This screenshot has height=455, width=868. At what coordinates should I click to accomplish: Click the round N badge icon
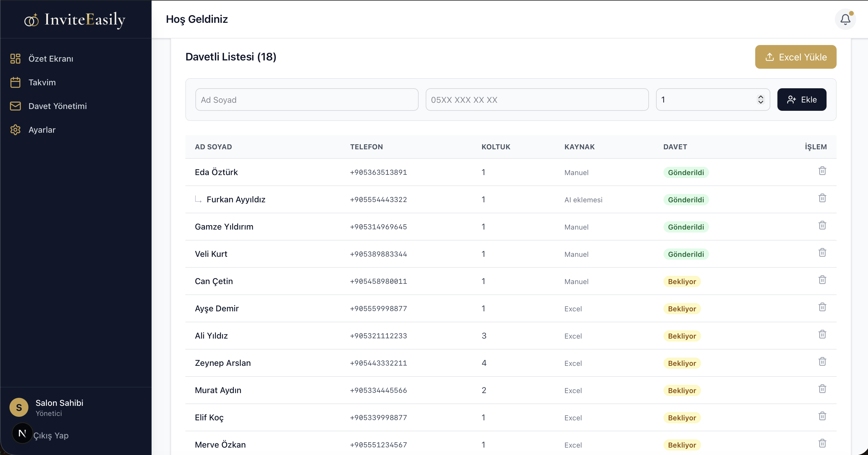tap(22, 433)
